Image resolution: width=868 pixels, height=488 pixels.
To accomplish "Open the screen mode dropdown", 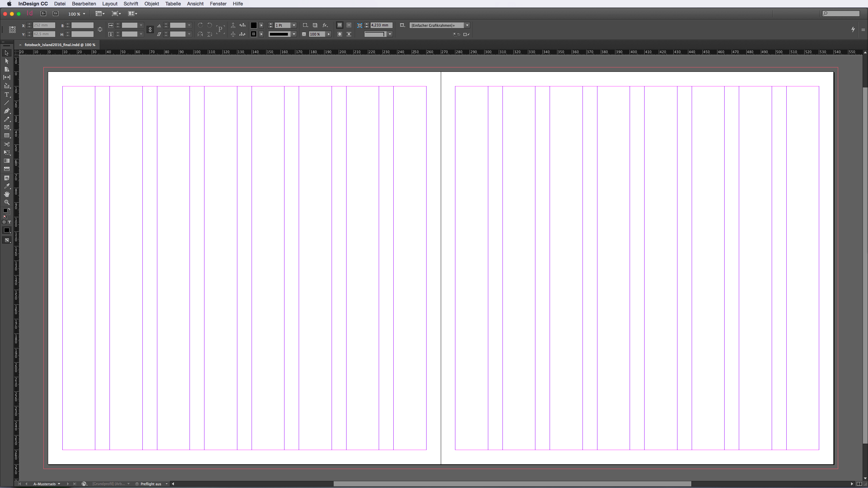I will click(x=116, y=14).
